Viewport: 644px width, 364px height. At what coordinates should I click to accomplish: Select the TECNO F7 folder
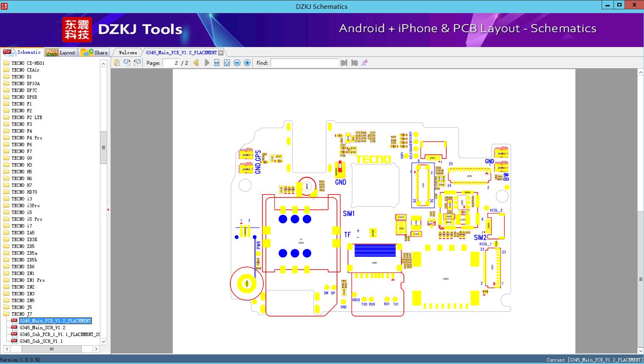coord(22,151)
